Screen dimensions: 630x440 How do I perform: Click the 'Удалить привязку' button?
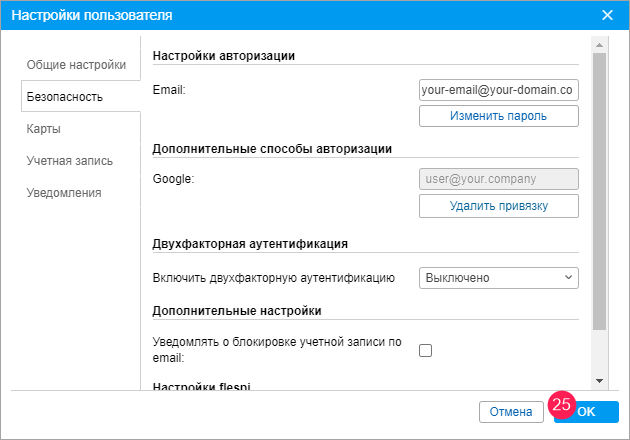point(498,206)
